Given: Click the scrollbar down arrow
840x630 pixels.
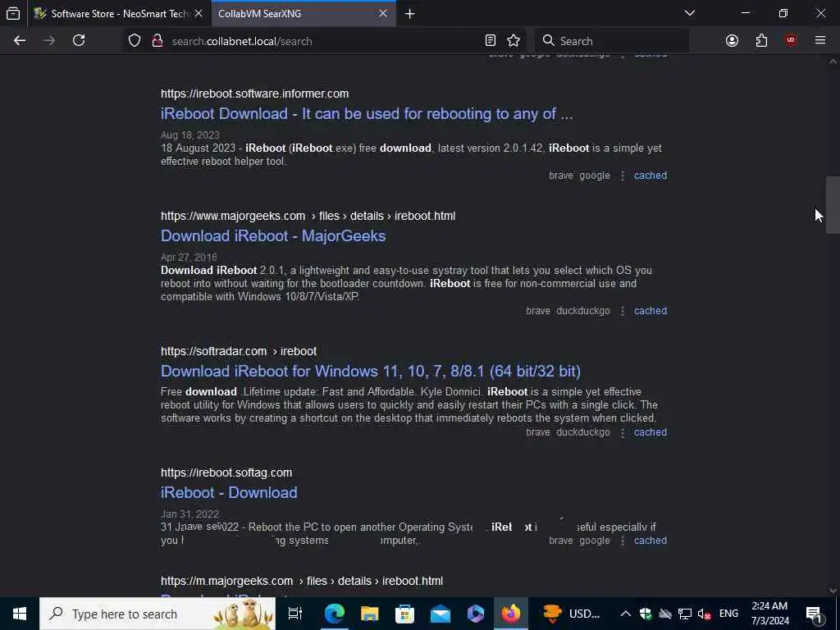Looking at the screenshot, I should [x=833, y=591].
